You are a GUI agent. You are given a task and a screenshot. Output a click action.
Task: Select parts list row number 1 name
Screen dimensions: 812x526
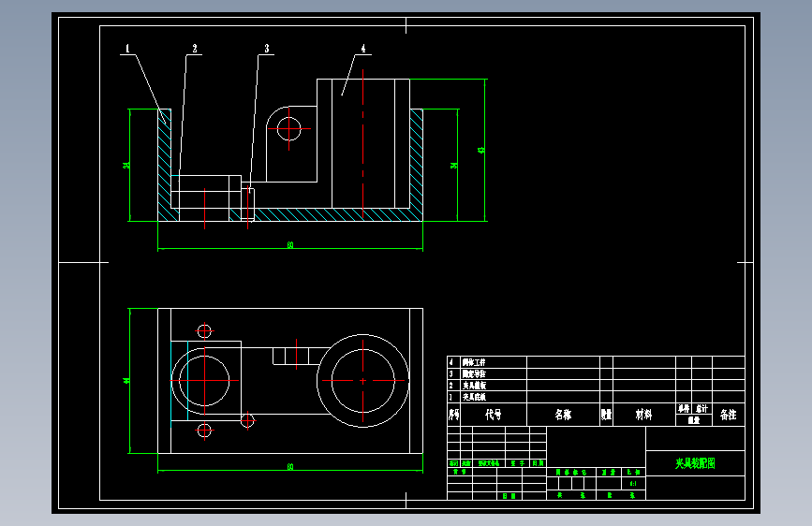point(474,397)
